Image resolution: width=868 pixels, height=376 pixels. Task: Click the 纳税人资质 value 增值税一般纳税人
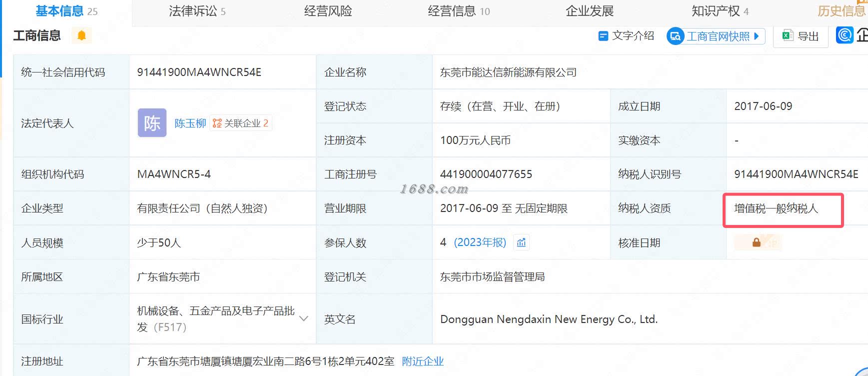[x=776, y=208]
